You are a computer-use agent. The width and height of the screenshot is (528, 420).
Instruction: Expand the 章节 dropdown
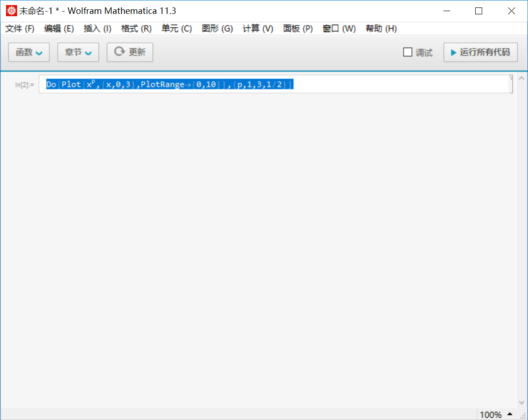coord(78,52)
